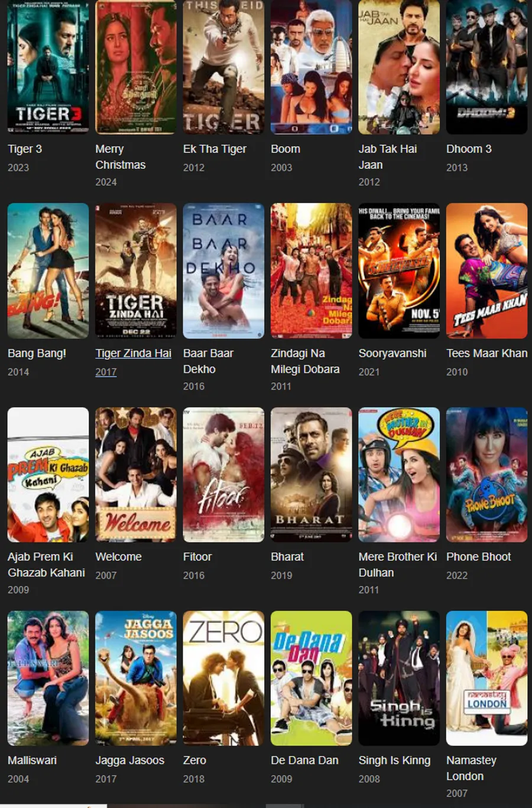
Task: Select the Bharat poster thumbnail
Action: pos(312,475)
